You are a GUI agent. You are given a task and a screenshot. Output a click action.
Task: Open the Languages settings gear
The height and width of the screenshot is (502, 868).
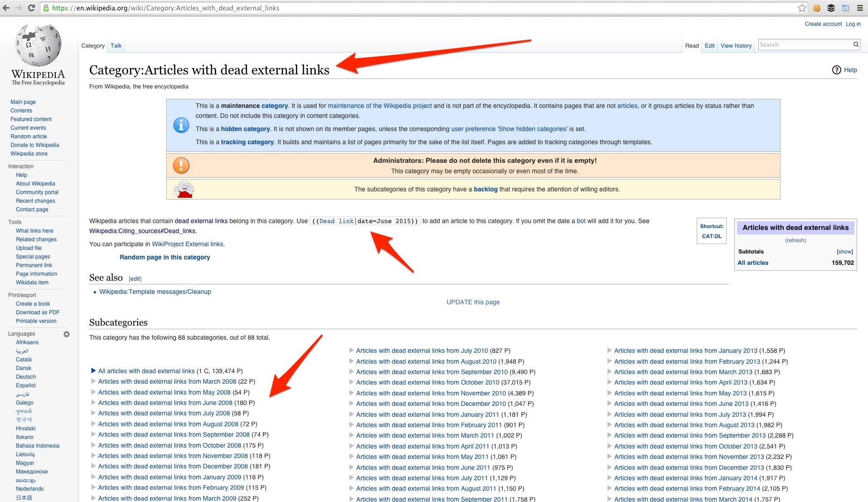click(x=67, y=334)
